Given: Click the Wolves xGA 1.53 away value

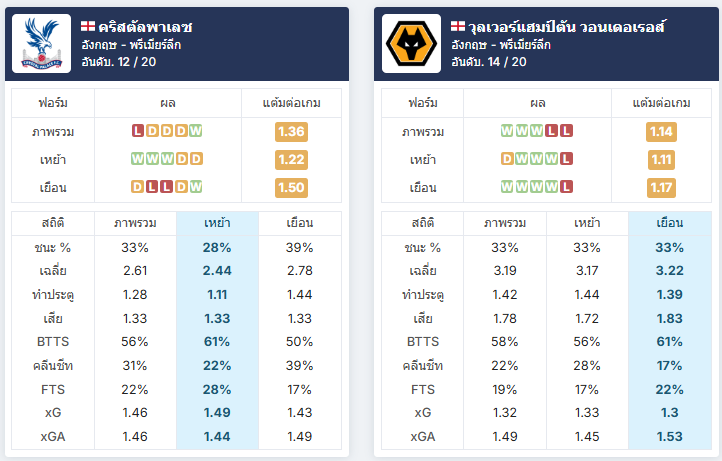Looking at the screenshot, I should point(670,436).
